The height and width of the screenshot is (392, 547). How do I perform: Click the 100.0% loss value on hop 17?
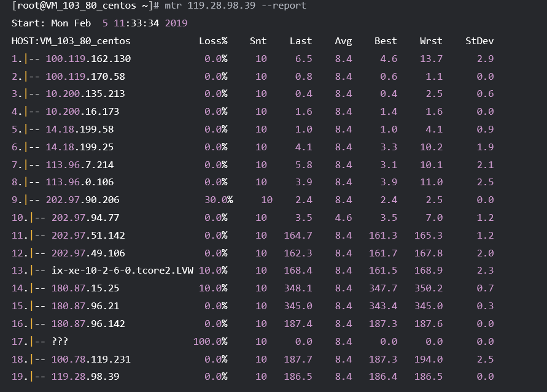[211, 342]
